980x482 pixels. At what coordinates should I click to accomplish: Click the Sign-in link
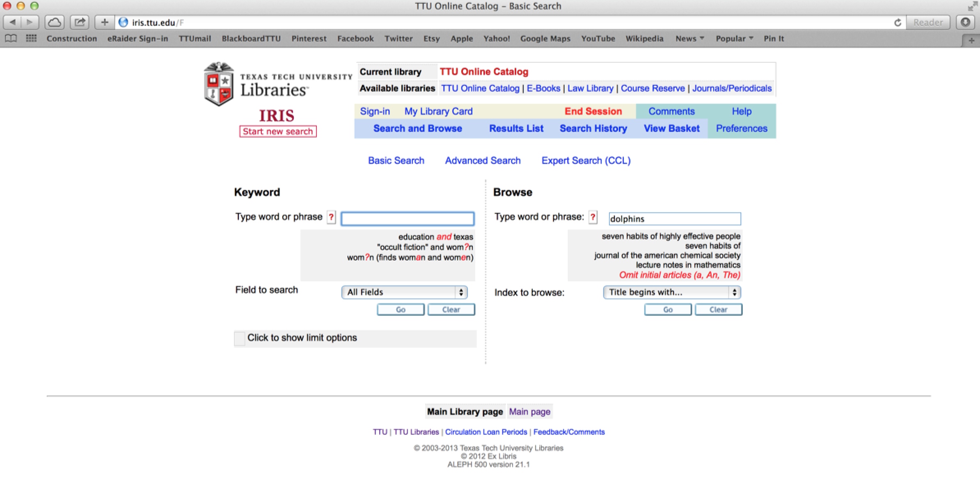click(375, 111)
